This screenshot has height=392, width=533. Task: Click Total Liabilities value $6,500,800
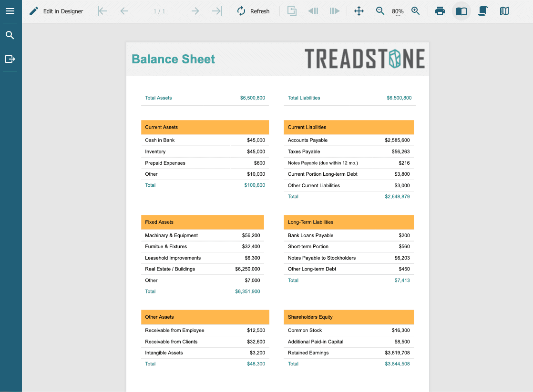(x=399, y=98)
